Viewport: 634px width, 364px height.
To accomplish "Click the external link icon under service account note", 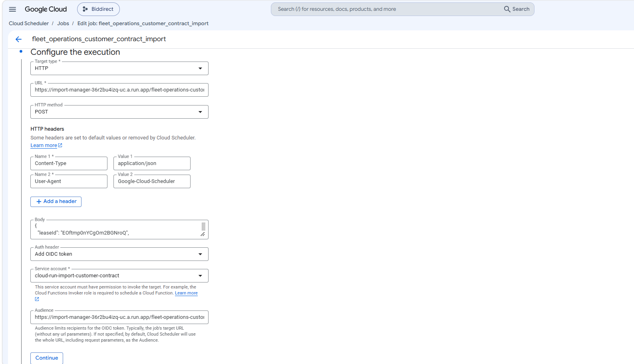I will pos(37,299).
